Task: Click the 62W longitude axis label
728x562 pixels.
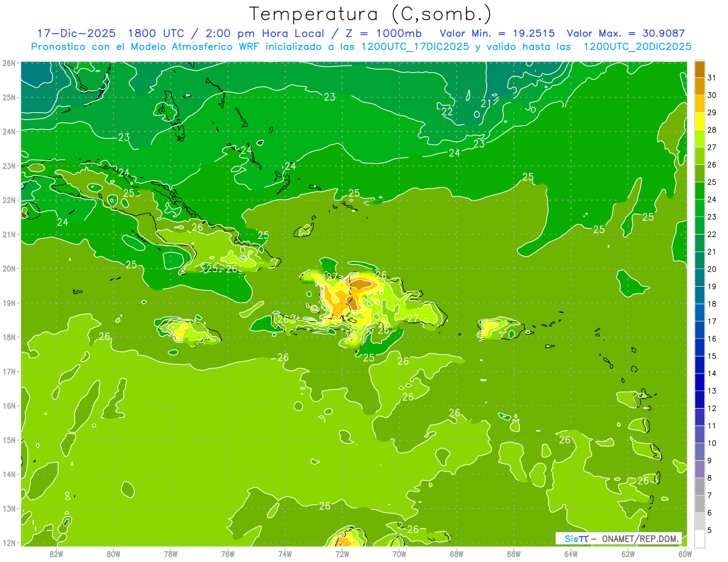Action: [x=629, y=554]
